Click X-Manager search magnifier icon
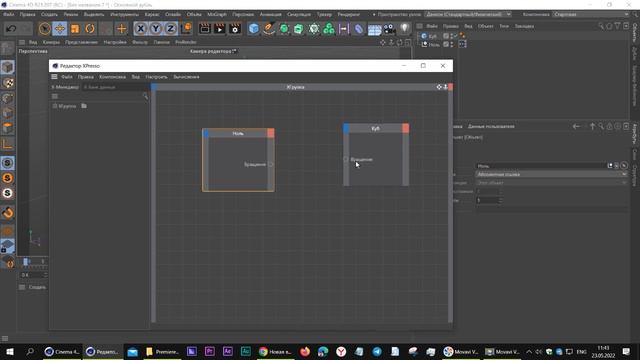 point(145,96)
